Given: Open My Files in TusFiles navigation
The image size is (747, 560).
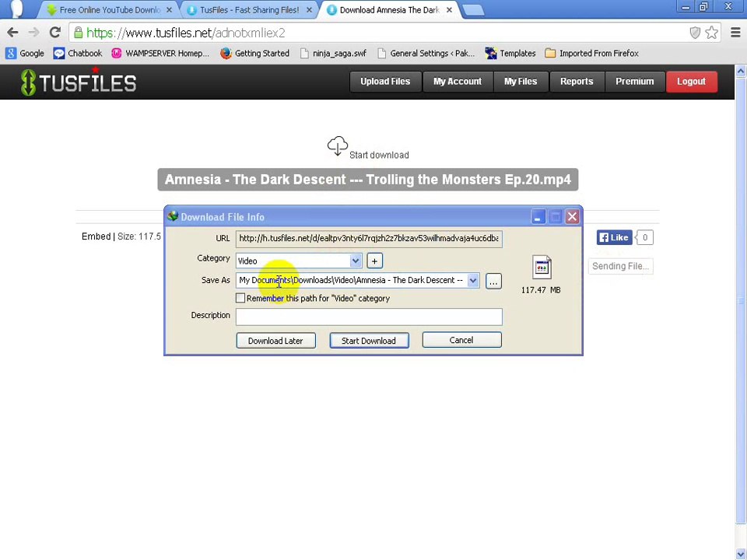Looking at the screenshot, I should click(x=521, y=82).
